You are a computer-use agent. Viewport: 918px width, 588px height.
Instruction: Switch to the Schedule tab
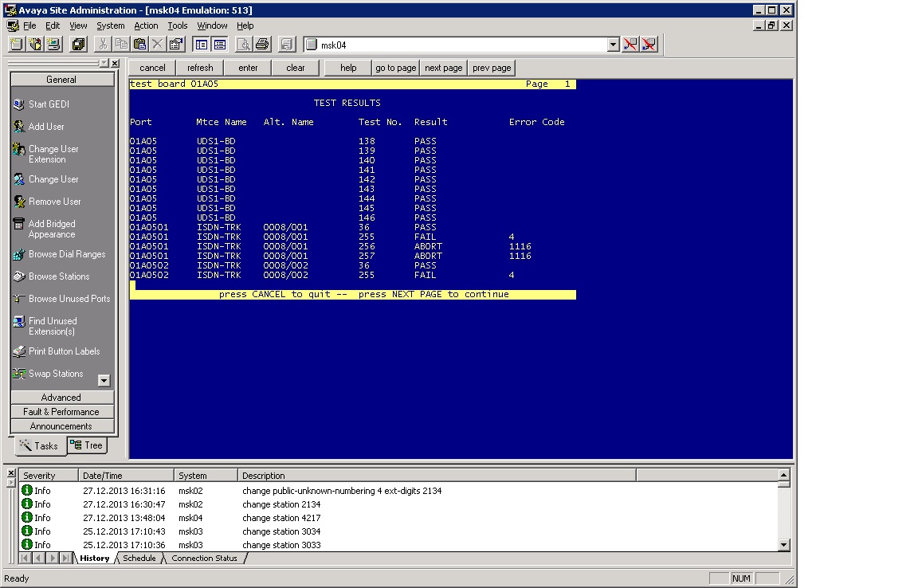pyautogui.click(x=139, y=559)
